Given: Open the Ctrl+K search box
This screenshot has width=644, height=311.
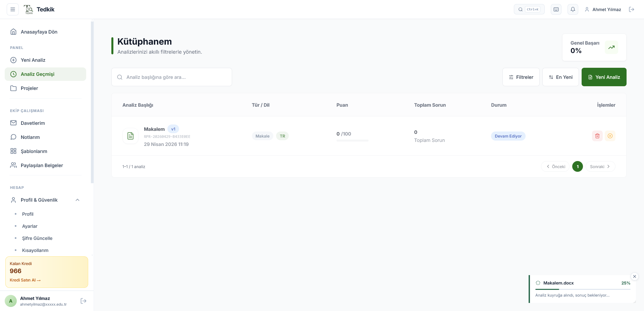Looking at the screenshot, I should tap(529, 9).
